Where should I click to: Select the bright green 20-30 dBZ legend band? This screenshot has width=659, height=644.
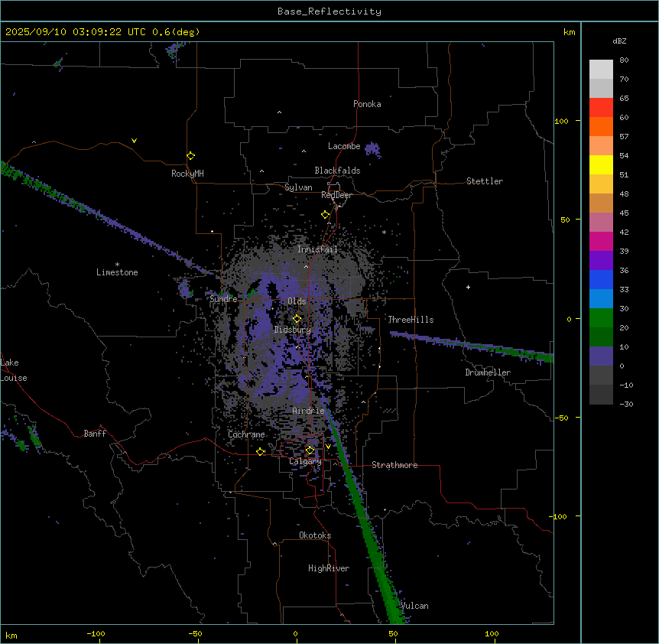pyautogui.click(x=601, y=318)
